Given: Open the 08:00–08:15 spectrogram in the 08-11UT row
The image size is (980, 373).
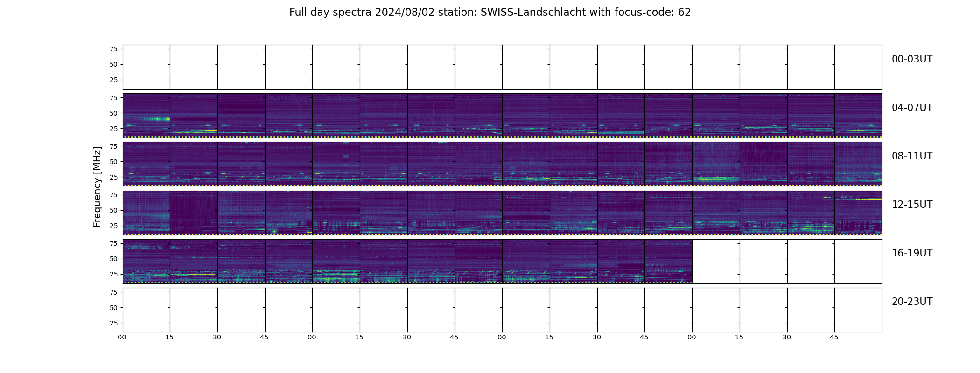Looking at the screenshot, I should [x=147, y=164].
